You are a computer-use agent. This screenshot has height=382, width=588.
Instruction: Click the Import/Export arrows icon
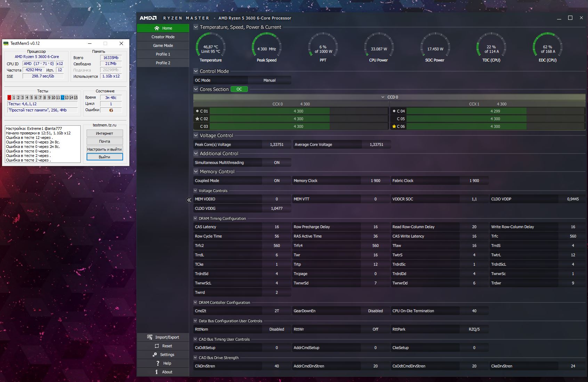[x=150, y=337]
